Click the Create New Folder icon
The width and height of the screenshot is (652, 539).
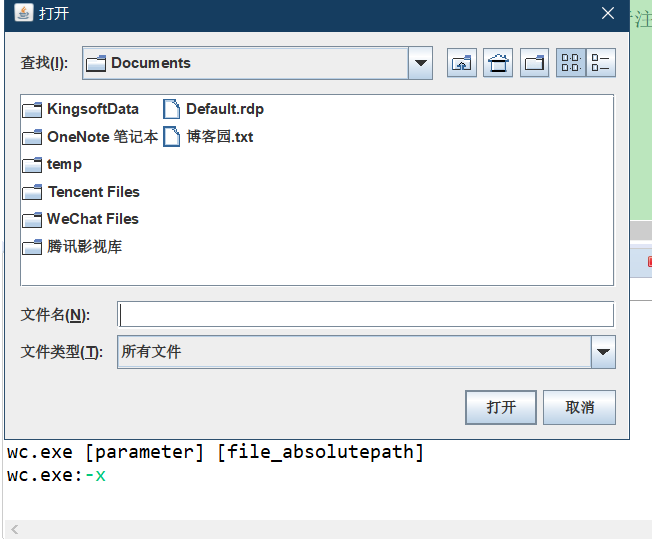tap(535, 63)
